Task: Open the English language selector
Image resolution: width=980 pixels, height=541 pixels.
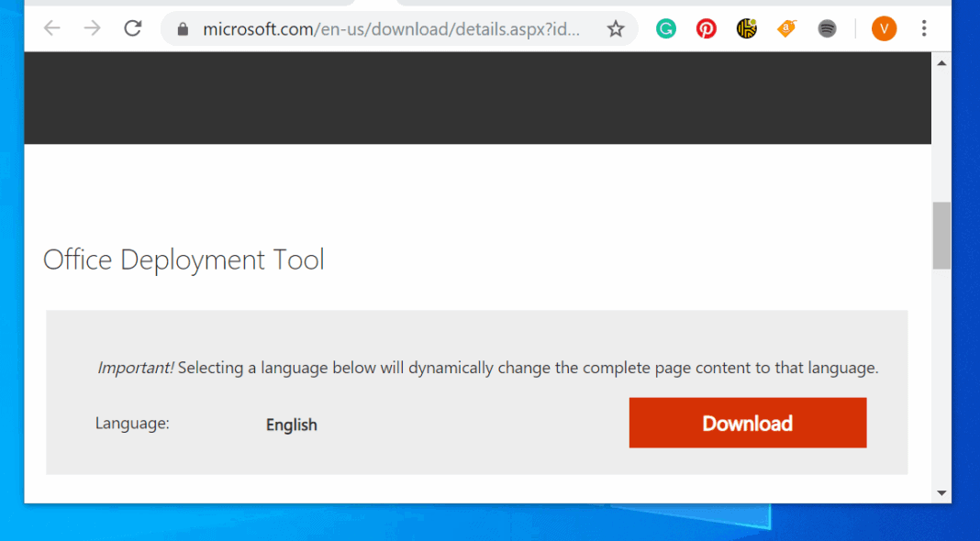Action: click(291, 425)
